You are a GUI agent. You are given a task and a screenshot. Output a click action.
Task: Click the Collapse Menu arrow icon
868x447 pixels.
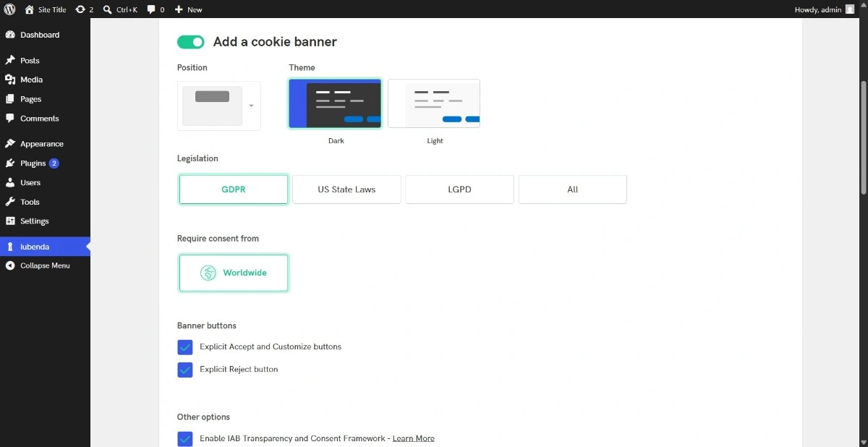tap(10, 265)
